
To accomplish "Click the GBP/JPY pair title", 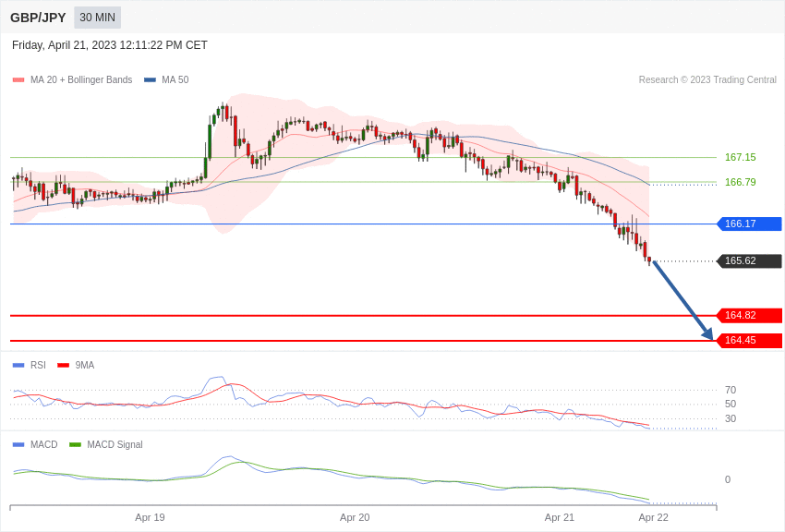I will click(x=38, y=18).
